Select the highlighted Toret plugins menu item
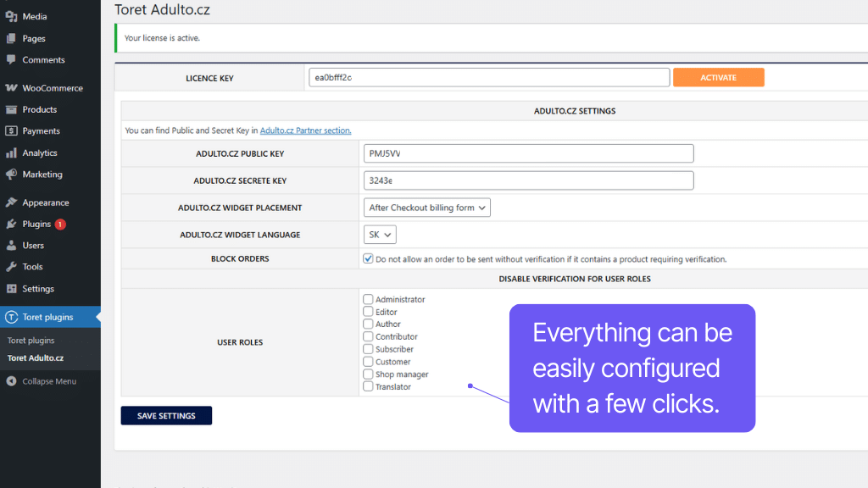 50,317
